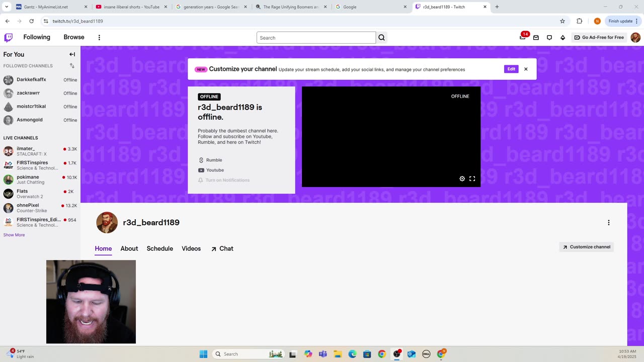644x362 pixels.
Task: Open zackrawrr followed channel
Action: (40, 93)
